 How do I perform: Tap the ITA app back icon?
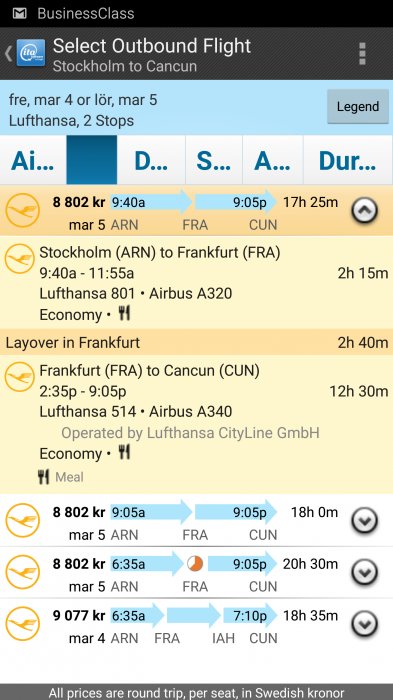pyautogui.click(x=25, y=53)
